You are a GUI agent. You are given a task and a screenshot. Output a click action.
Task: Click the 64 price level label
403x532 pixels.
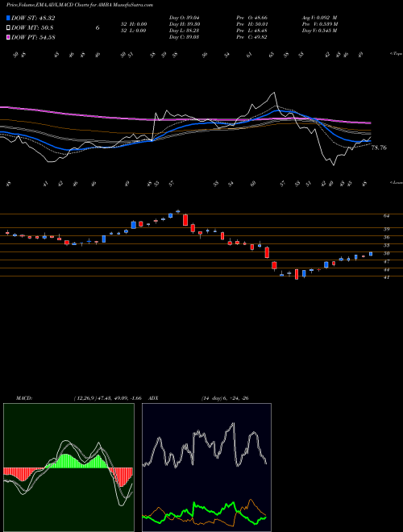pyautogui.click(x=387, y=215)
